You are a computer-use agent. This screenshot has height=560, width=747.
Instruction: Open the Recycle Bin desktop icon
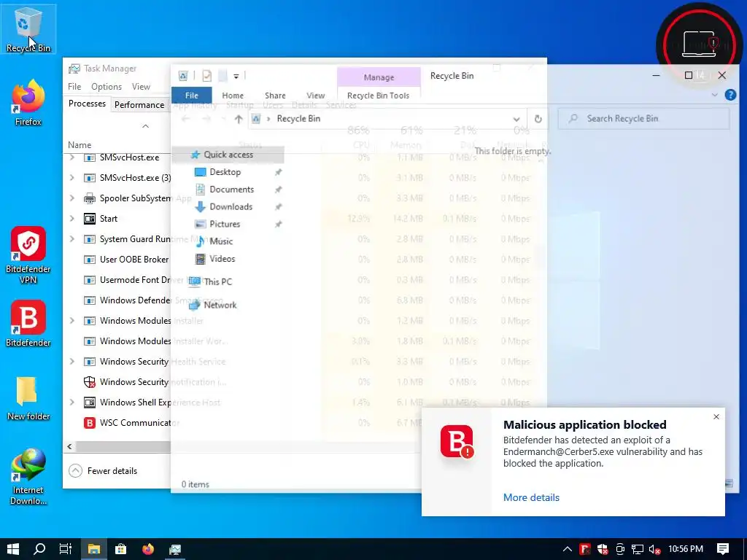(28, 29)
